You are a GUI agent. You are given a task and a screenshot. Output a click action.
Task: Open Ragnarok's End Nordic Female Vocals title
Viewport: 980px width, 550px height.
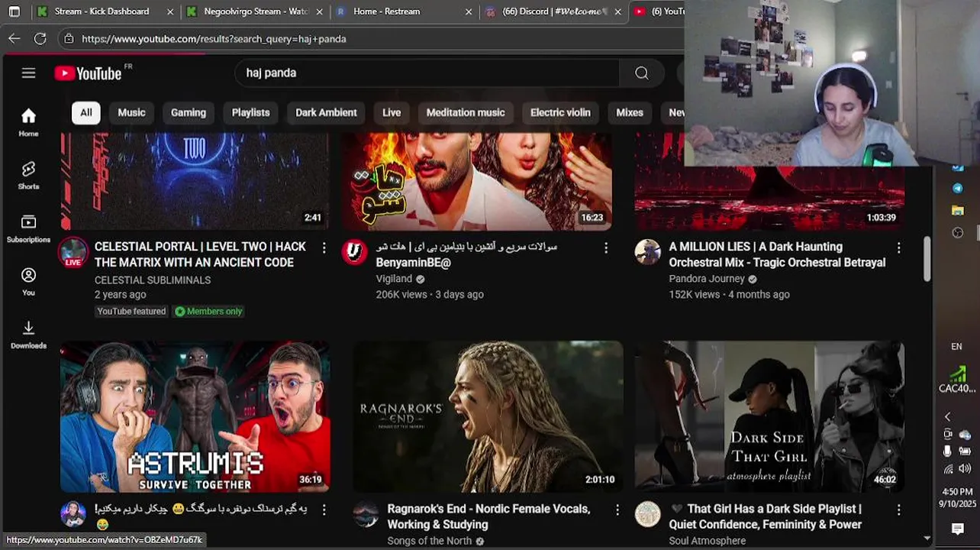click(x=488, y=516)
